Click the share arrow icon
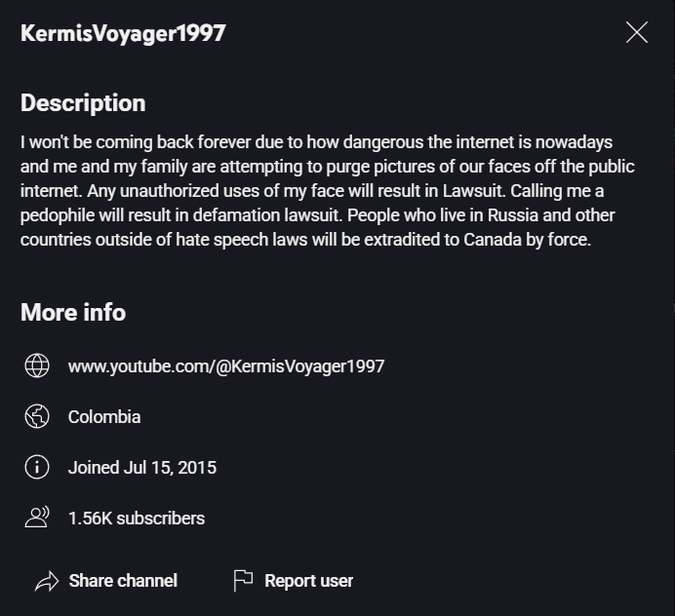 [x=47, y=581]
